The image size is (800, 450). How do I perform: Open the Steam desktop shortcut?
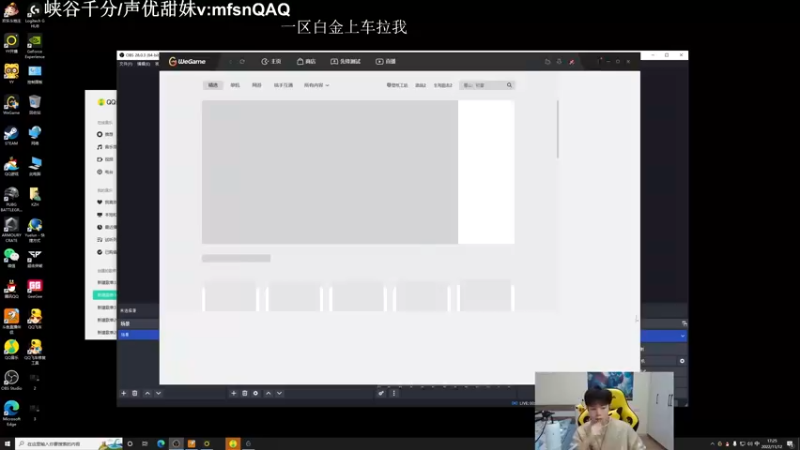pos(11,136)
